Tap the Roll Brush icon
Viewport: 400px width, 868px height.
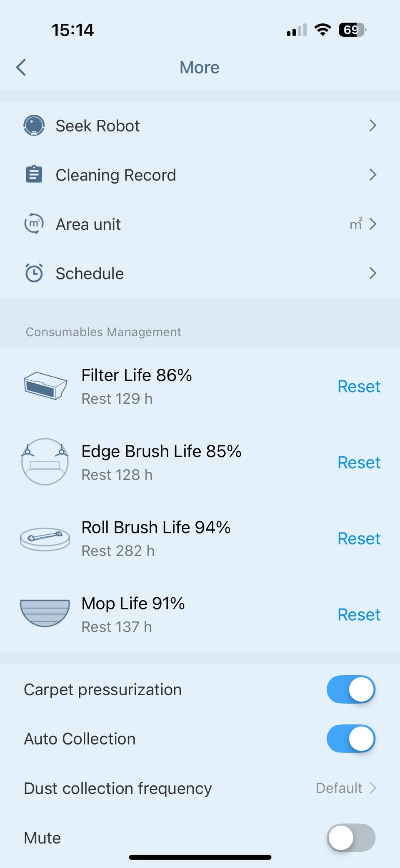[x=45, y=538]
